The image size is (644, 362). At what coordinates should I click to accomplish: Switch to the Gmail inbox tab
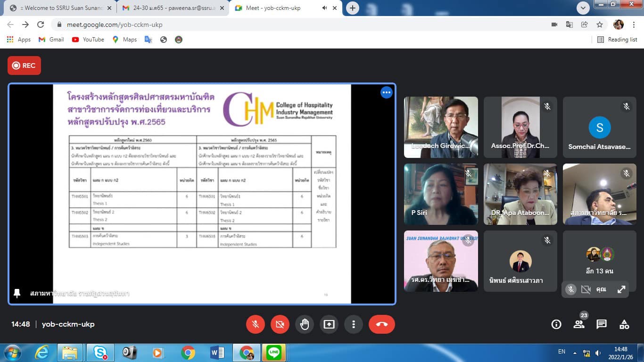pyautogui.click(x=172, y=8)
